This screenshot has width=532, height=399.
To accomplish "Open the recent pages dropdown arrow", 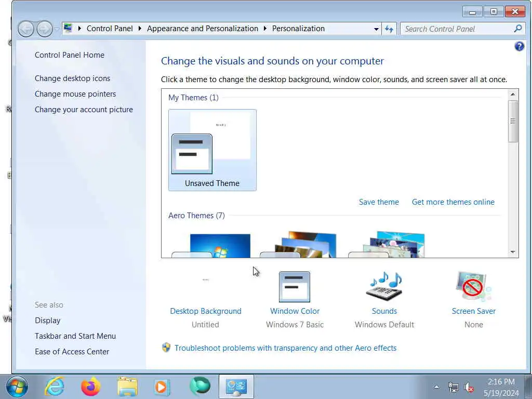I will click(x=57, y=29).
